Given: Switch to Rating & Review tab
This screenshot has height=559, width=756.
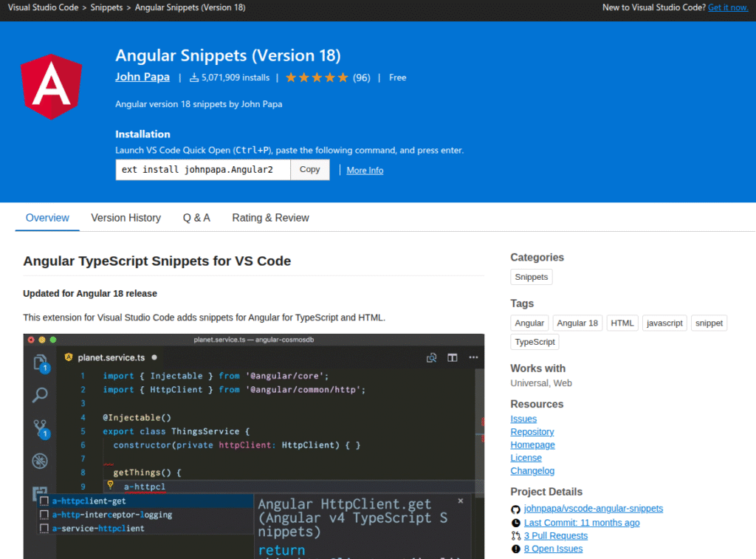Looking at the screenshot, I should click(x=270, y=218).
